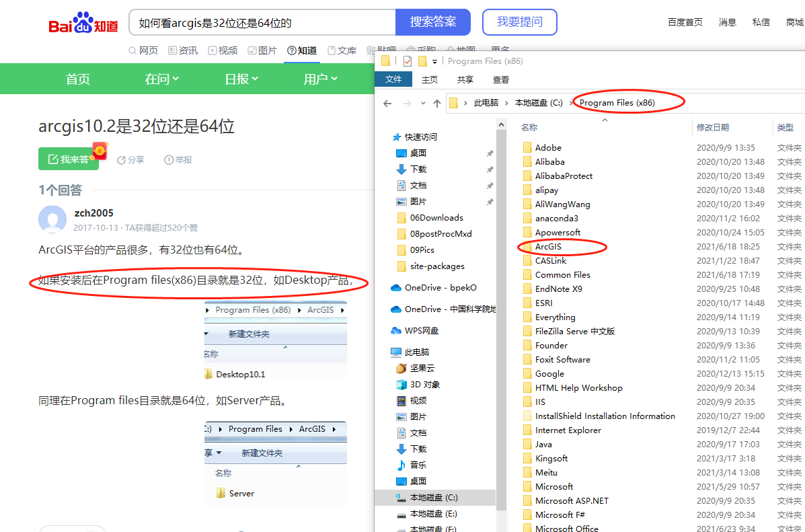This screenshot has width=805, height=532.
Task: Select pinned 桌面 under quick access
Action: 412,153
